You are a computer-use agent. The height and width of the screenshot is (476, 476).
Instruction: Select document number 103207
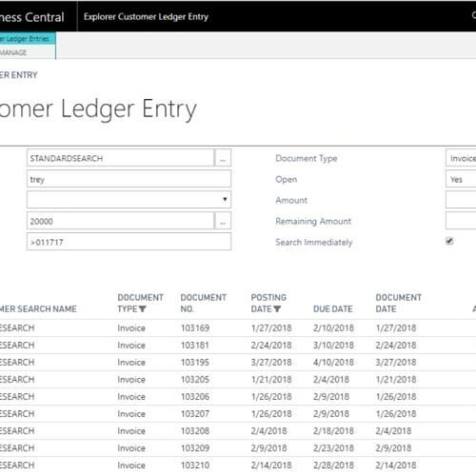point(195,413)
